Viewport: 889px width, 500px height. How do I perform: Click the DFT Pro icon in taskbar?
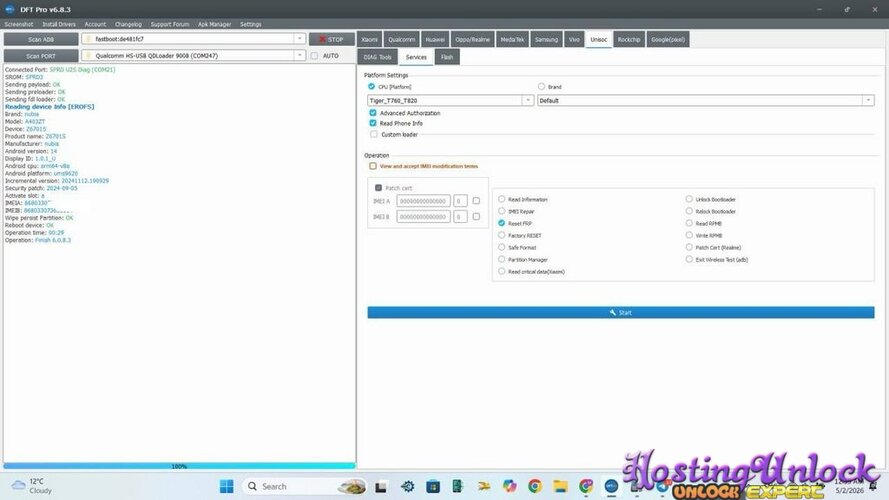[x=611, y=486]
